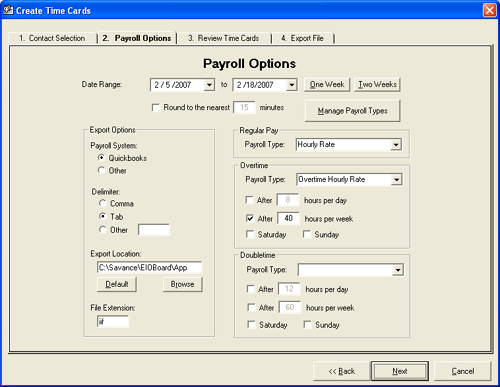Choose Comma delimiter option

[x=103, y=203]
